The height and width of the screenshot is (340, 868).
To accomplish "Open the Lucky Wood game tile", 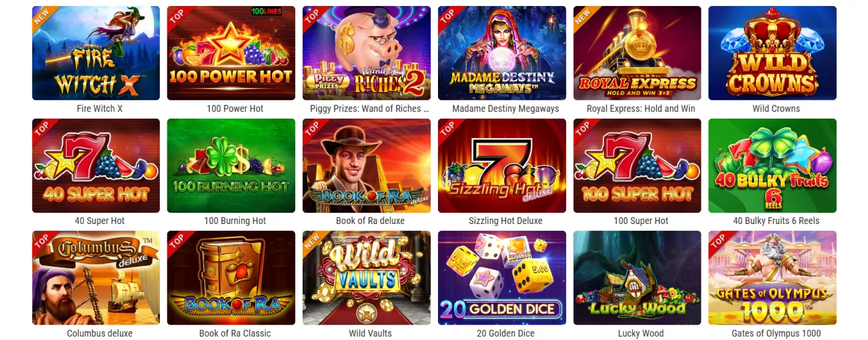I will 637,278.
